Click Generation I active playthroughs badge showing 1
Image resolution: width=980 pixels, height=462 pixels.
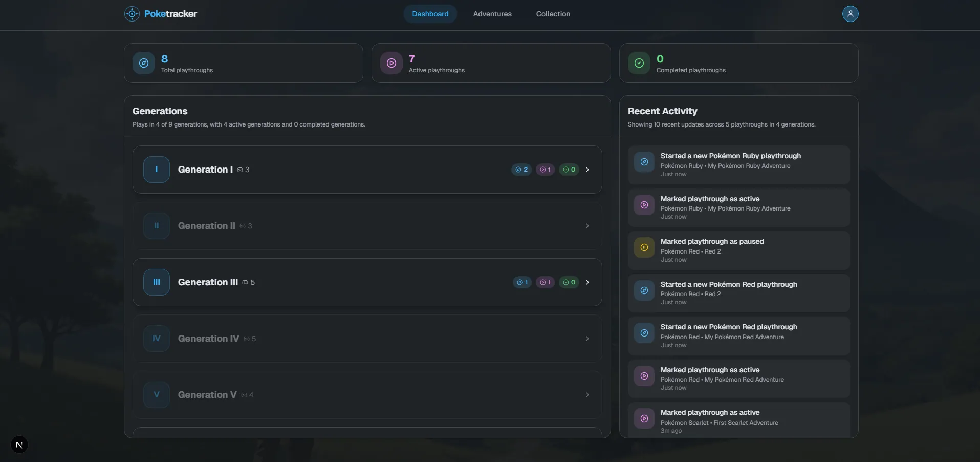pos(545,170)
